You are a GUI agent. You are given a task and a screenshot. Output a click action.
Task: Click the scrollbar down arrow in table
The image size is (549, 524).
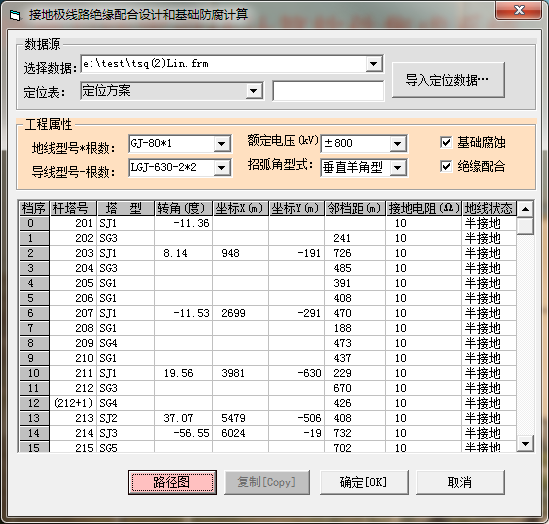pos(525,444)
